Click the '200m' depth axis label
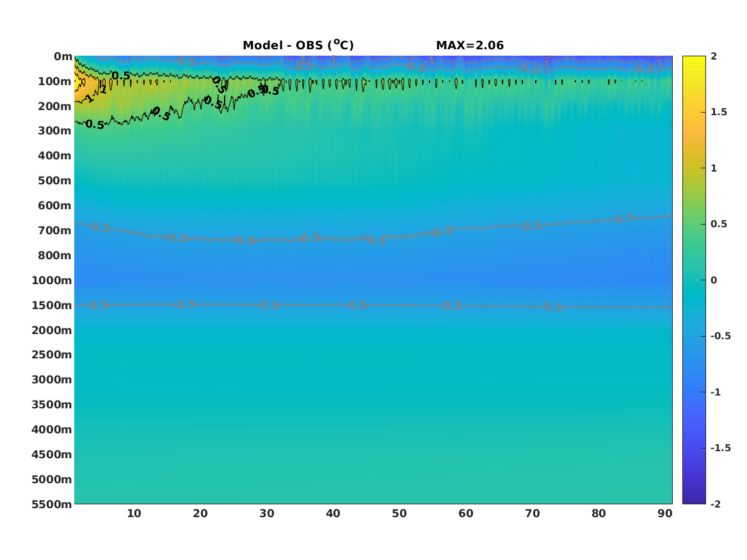 pyautogui.click(x=55, y=106)
